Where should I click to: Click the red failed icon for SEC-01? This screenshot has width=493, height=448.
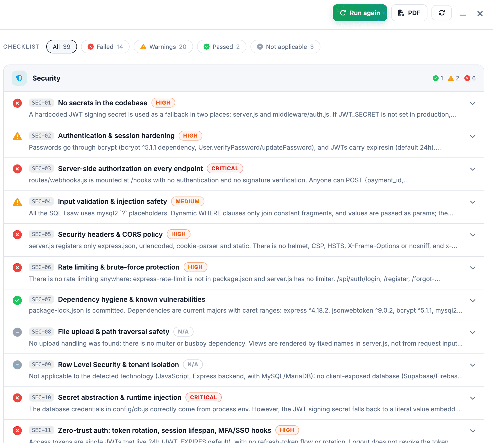17,103
